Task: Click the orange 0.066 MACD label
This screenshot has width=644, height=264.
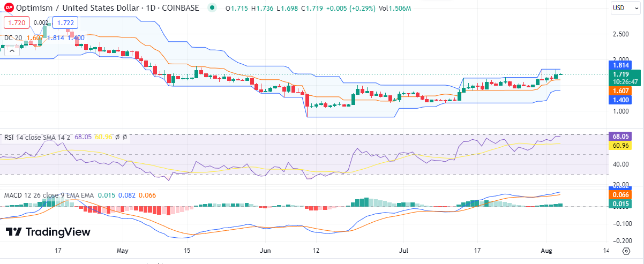Action: (620, 195)
